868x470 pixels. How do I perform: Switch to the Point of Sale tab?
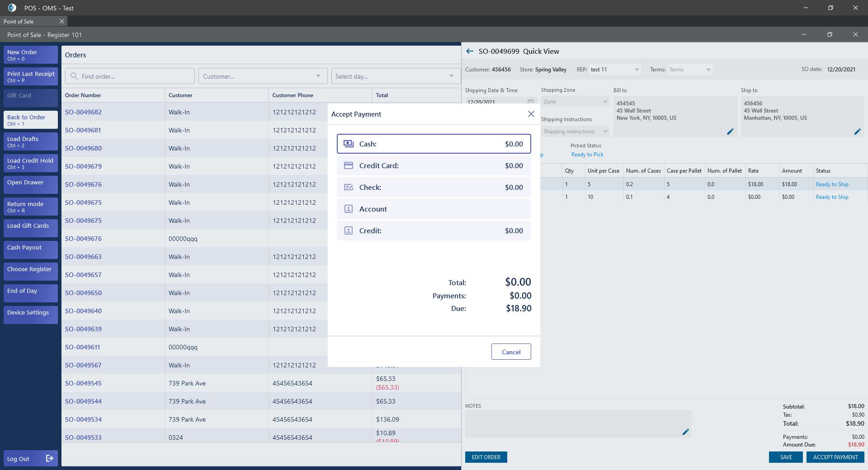coord(19,21)
